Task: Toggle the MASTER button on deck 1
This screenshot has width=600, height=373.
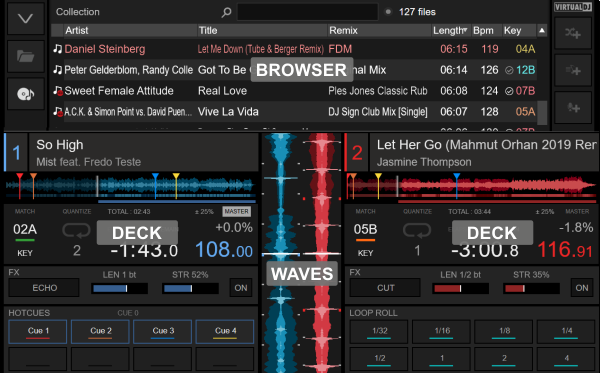Action: [x=236, y=212]
